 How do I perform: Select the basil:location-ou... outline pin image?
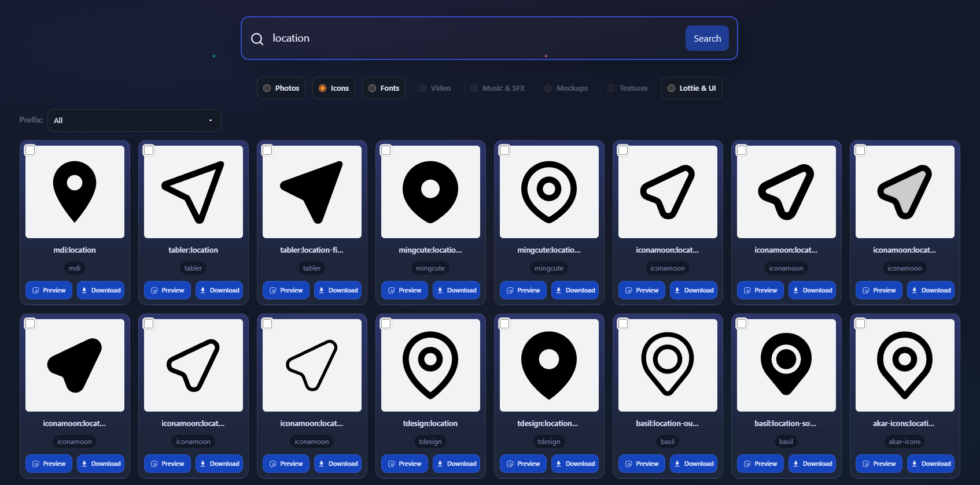(x=668, y=365)
